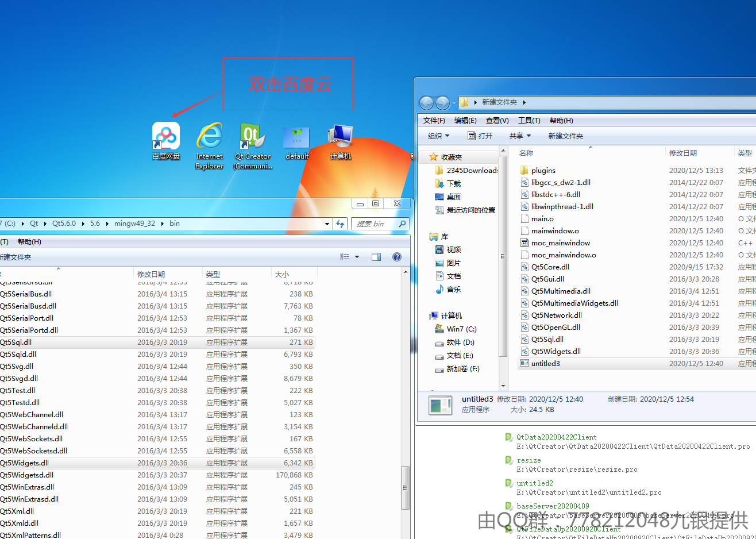The width and height of the screenshot is (756, 539).
Task: Open the 文档 library
Action: pyautogui.click(x=448, y=276)
